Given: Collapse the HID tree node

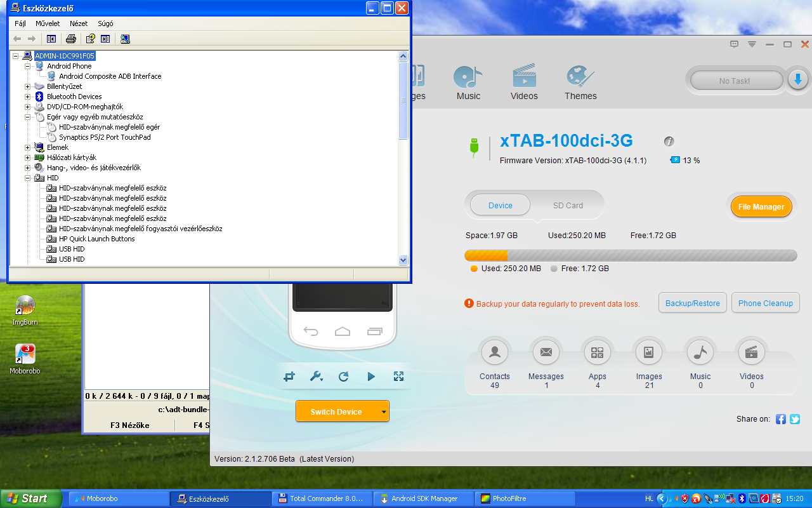Looking at the screenshot, I should point(28,178).
